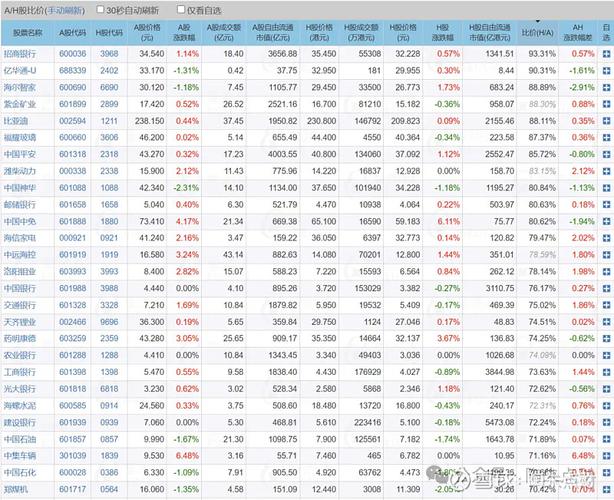This screenshot has width=614, height=500.
Task: Add 中国石油 to watchlist with plus icon
Action: pyautogui.click(x=606, y=439)
